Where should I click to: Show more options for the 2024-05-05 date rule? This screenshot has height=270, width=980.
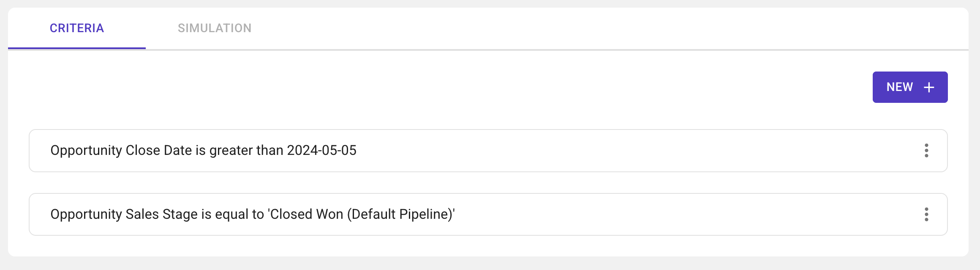(926, 151)
